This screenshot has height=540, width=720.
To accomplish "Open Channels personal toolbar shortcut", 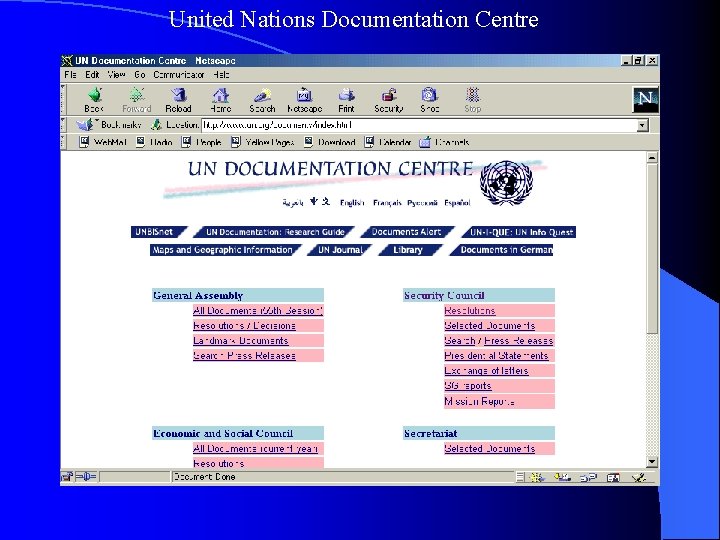I will tap(444, 142).
